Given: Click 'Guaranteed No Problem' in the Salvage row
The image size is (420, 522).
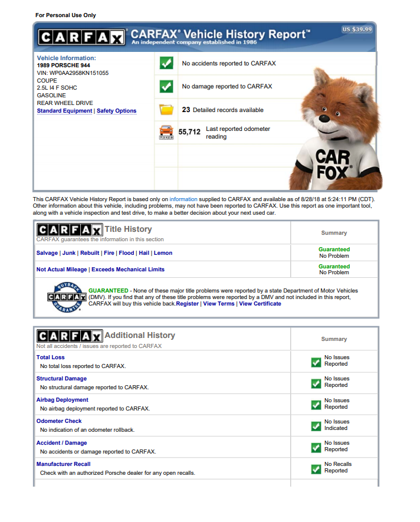Looking at the screenshot, I should (x=334, y=252).
